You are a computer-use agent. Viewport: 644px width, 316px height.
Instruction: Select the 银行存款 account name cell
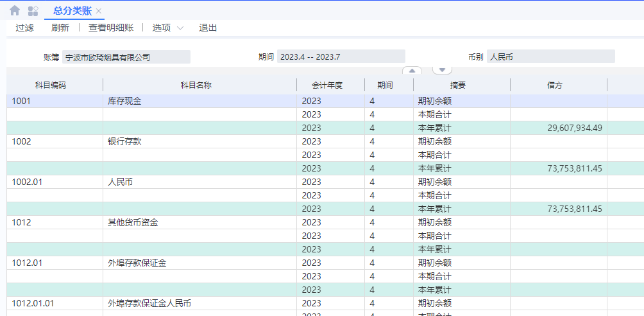[x=125, y=142]
